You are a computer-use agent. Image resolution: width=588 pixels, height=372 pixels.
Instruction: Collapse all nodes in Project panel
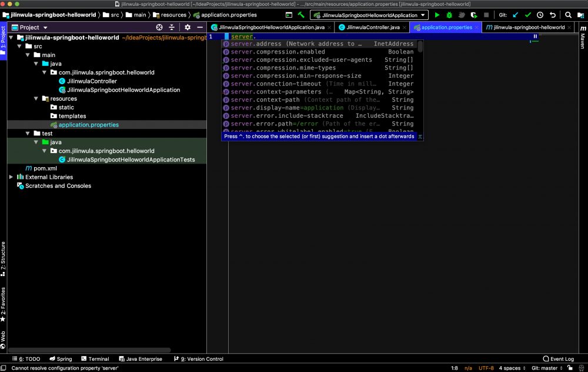point(172,27)
